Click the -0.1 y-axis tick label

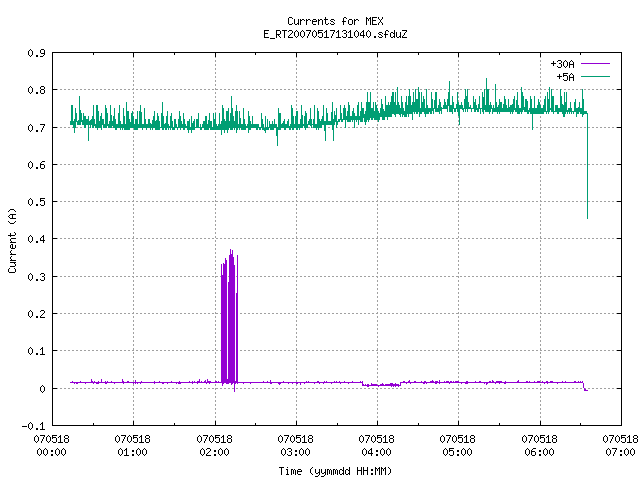(33, 426)
